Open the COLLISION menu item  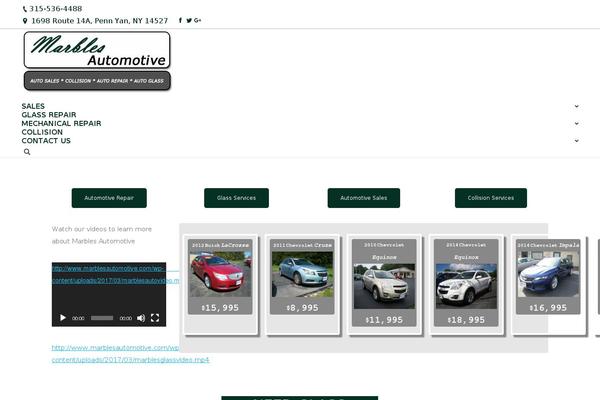point(42,132)
